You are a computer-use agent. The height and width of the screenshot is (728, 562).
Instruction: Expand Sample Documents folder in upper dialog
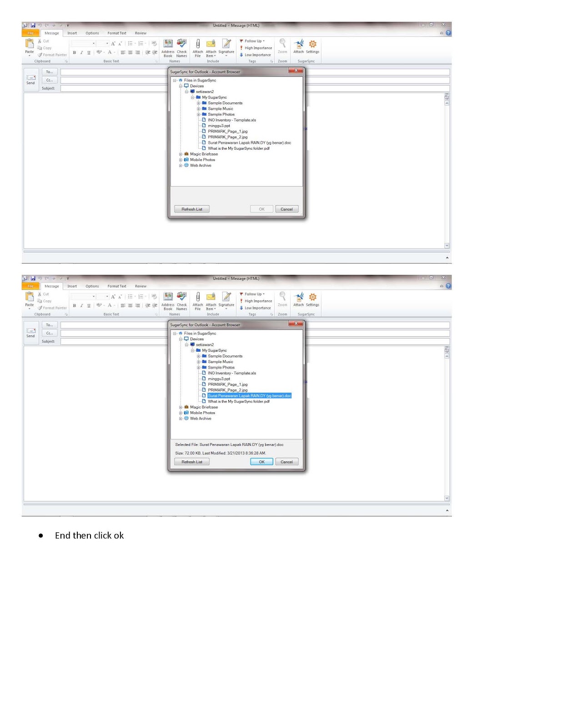[199, 103]
